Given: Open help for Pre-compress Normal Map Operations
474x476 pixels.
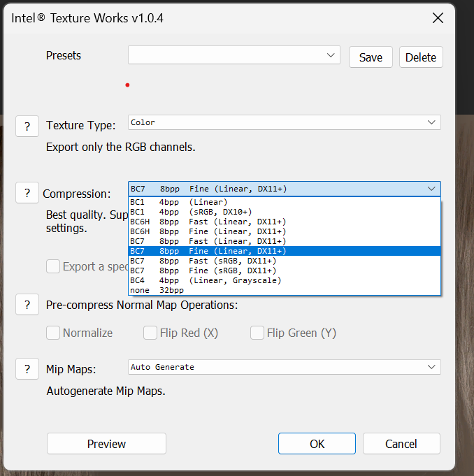Looking at the screenshot, I should pyautogui.click(x=27, y=305).
